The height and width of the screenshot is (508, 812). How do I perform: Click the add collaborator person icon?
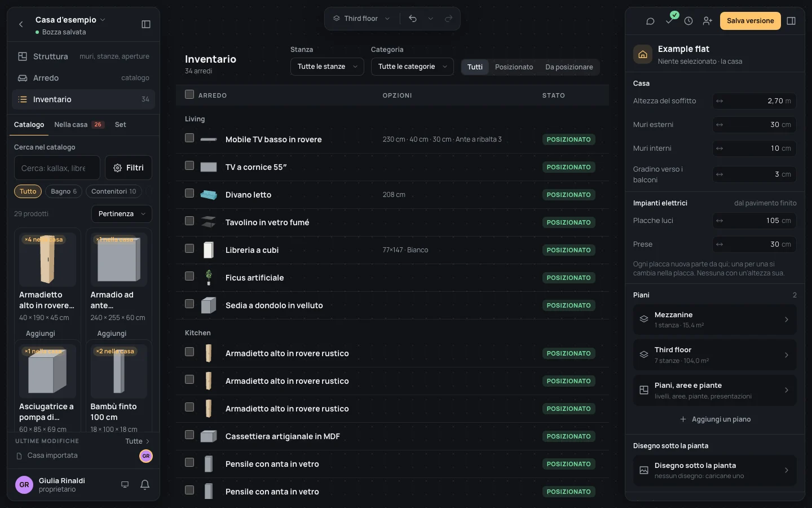[707, 21]
